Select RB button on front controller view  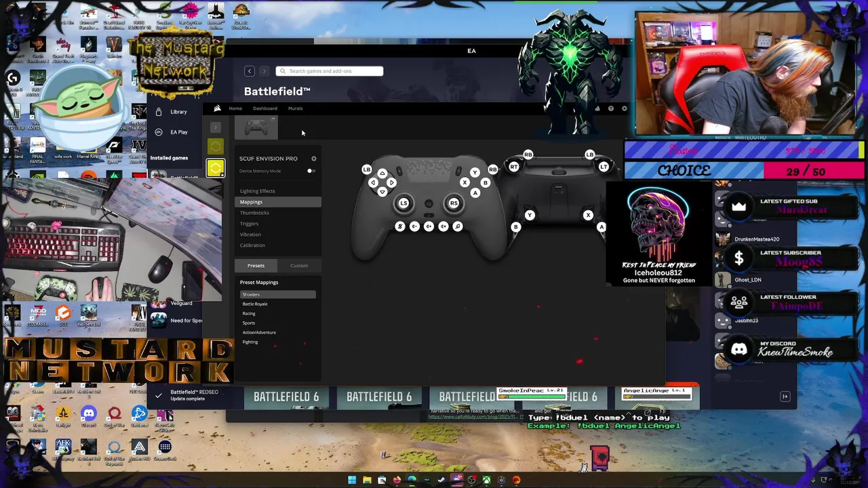(x=493, y=169)
